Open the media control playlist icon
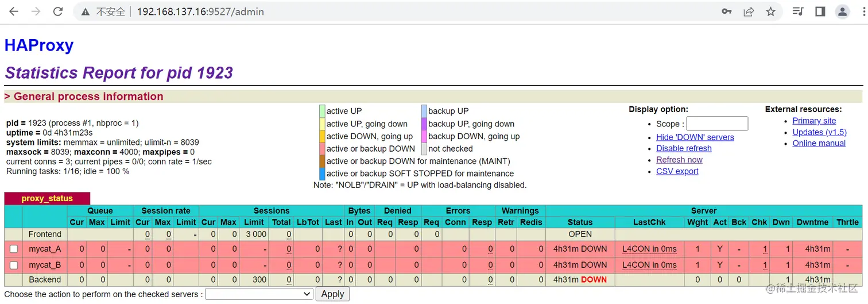 pos(798,11)
